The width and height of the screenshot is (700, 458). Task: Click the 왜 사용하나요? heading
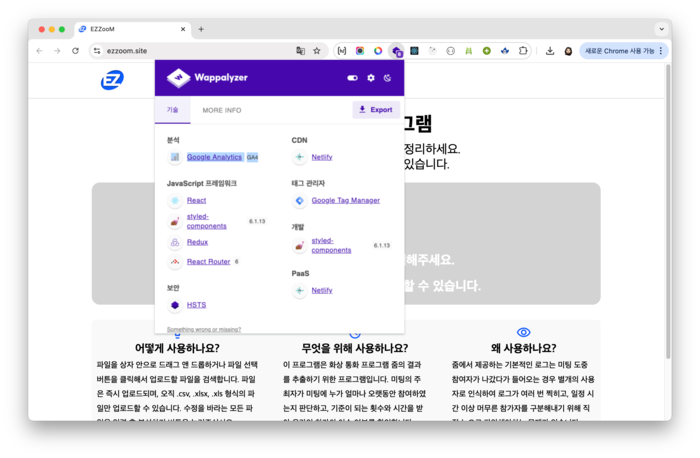(523, 348)
